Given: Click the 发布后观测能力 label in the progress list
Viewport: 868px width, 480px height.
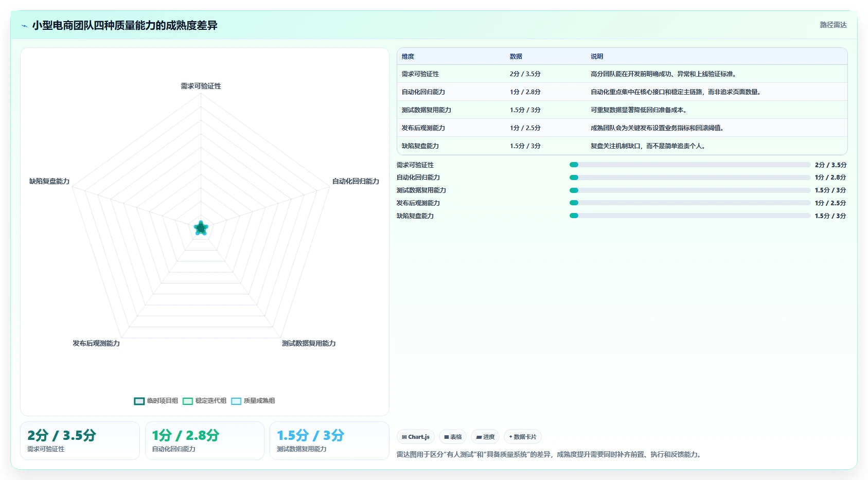Looking at the screenshot, I should 418,203.
